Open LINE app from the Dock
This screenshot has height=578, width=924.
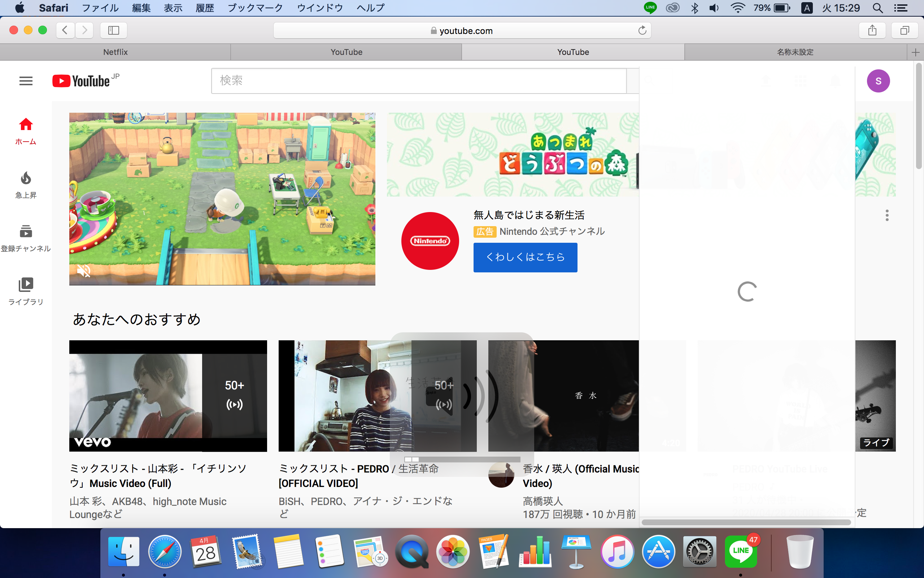(741, 552)
